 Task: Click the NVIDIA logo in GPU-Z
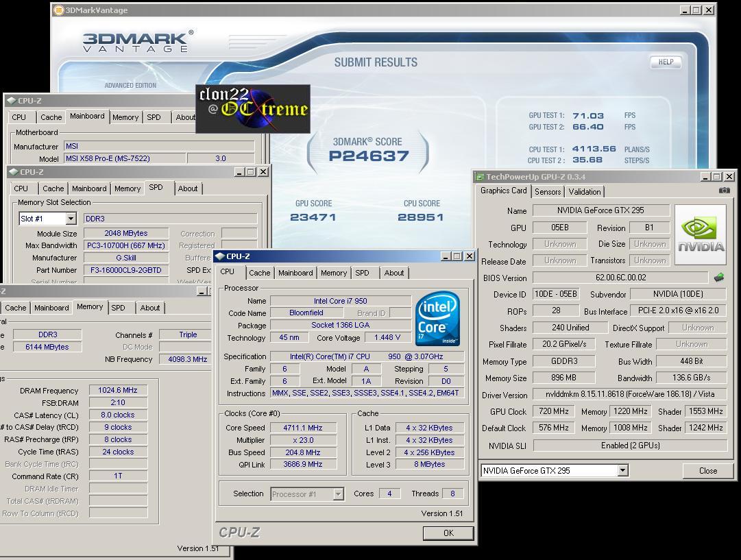(701, 234)
